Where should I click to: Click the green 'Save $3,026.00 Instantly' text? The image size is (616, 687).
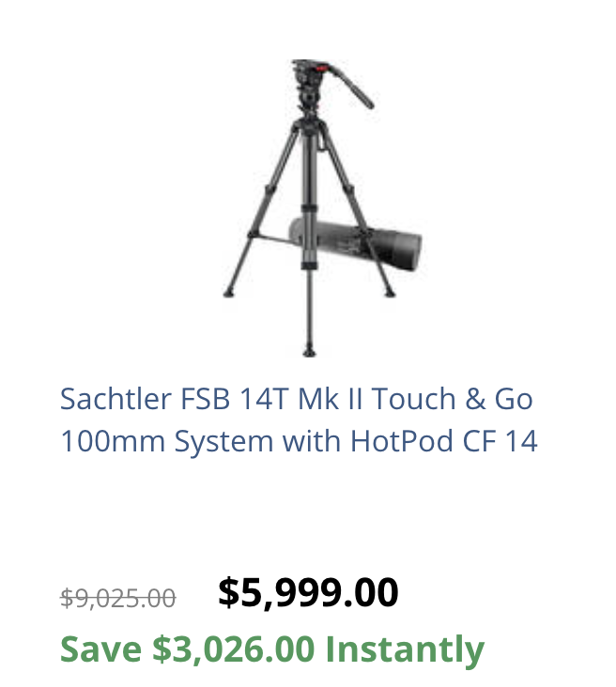[271, 649]
